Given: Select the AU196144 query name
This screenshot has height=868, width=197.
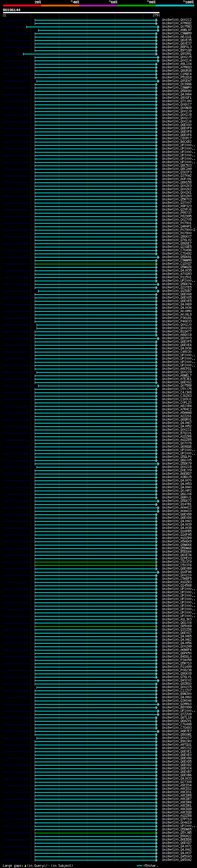Looking at the screenshot, I should pos(11,10).
